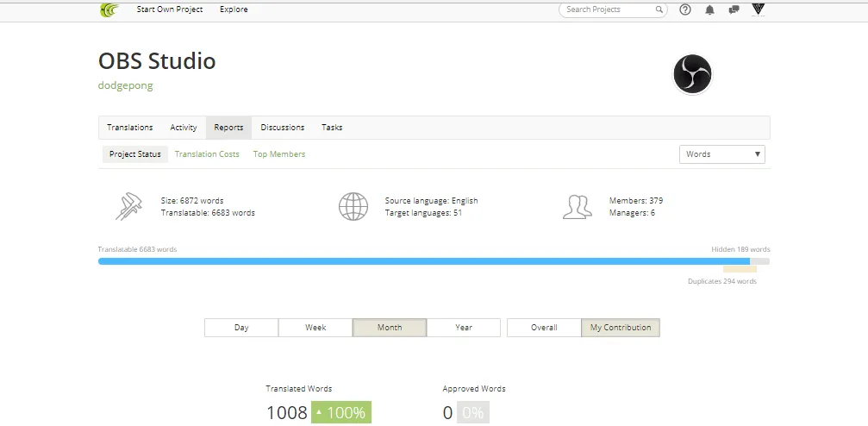Switch to My Contribution view

pyautogui.click(x=621, y=328)
